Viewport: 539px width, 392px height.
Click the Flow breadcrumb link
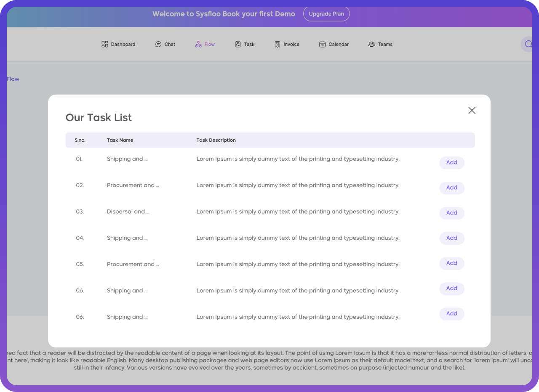(13, 79)
